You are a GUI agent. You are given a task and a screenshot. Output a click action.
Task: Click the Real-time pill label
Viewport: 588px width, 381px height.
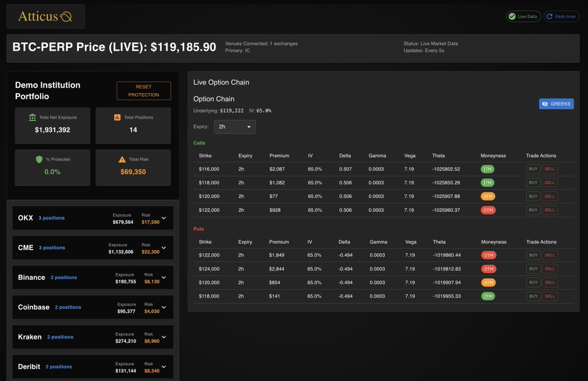click(x=565, y=17)
